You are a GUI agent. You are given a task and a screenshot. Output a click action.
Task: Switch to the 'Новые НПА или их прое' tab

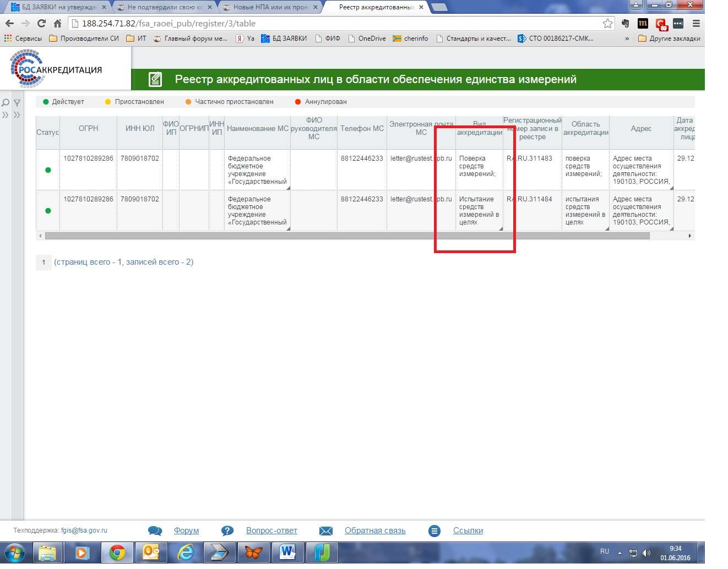click(270, 7)
